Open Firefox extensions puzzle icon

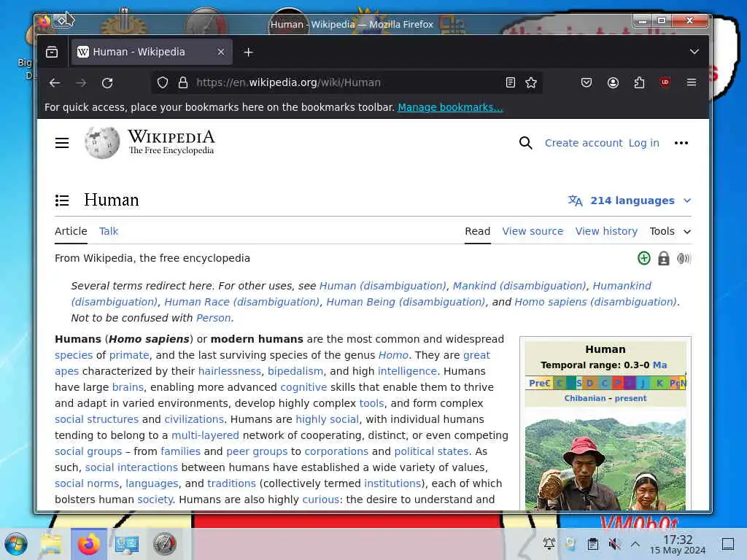[x=639, y=83]
